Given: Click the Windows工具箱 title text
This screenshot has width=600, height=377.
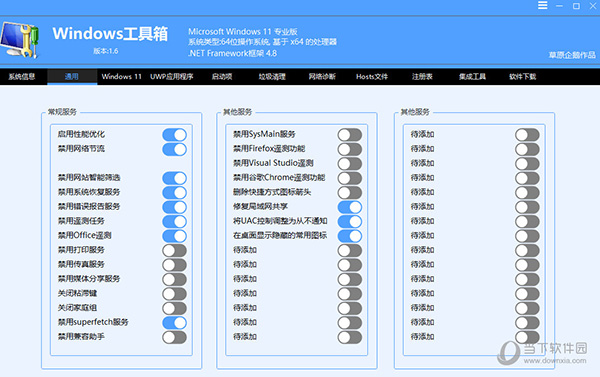Looking at the screenshot, I should click(x=110, y=34).
